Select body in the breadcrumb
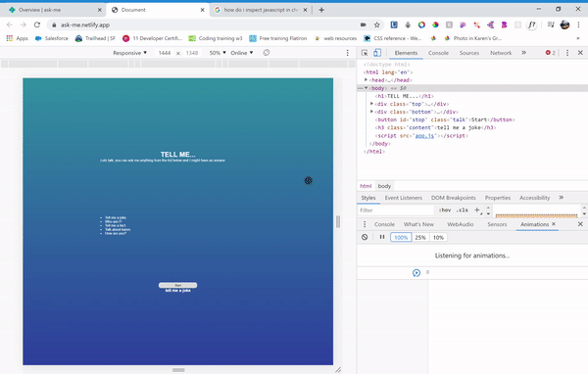The width and height of the screenshot is (588, 374). [384, 186]
